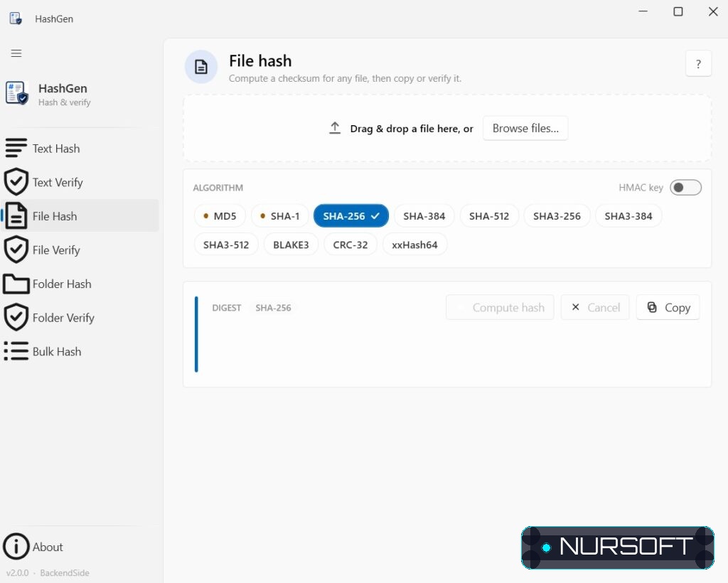Click the Bulk Hash list icon
728x583 pixels.
16,351
